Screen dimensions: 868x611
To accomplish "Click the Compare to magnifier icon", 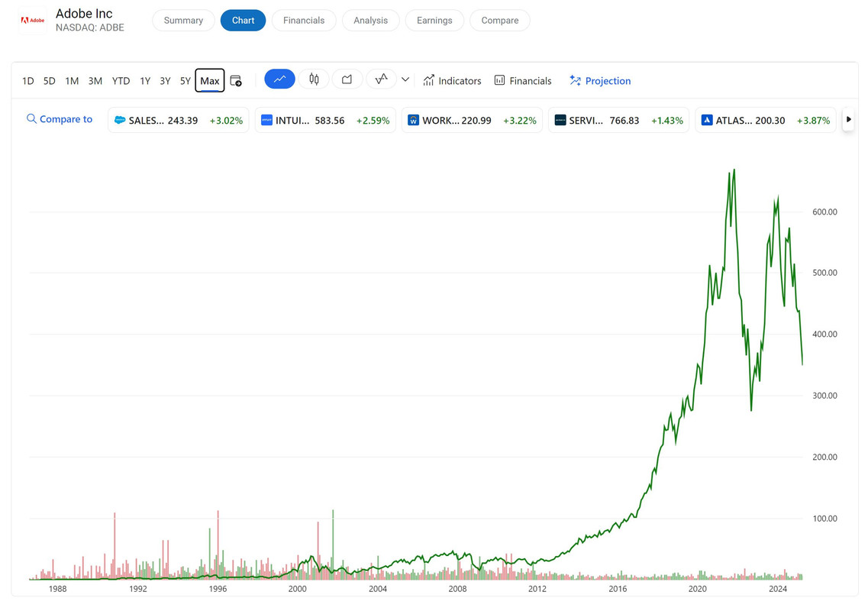I will [31, 119].
